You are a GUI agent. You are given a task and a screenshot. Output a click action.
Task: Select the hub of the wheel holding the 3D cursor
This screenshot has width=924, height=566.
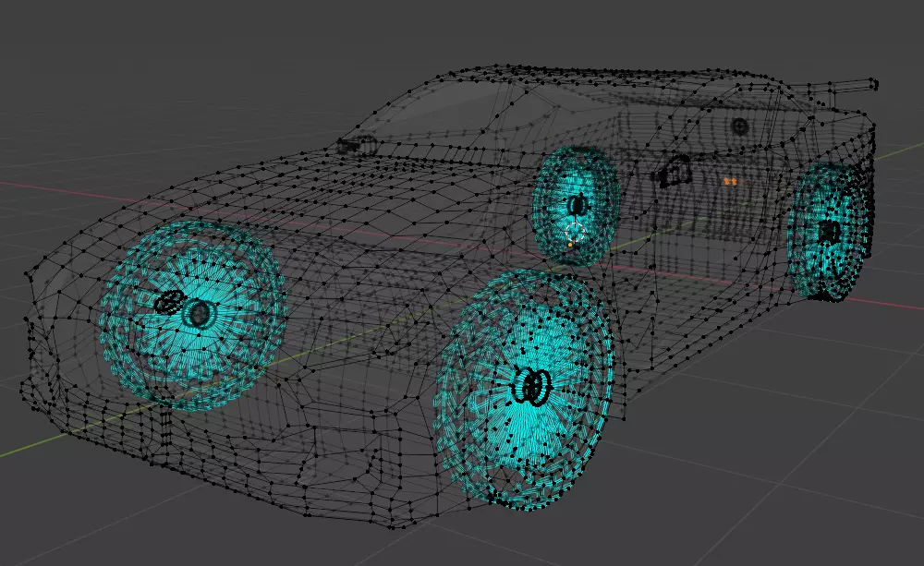[x=577, y=206]
